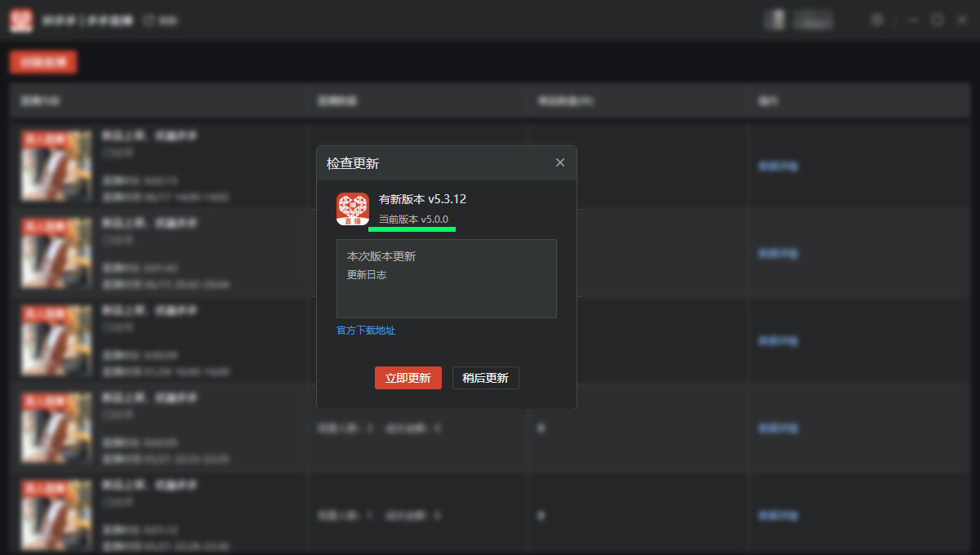This screenshot has height=555, width=980.
Task: Click the orange 创建监播 button
Action: tap(42, 61)
